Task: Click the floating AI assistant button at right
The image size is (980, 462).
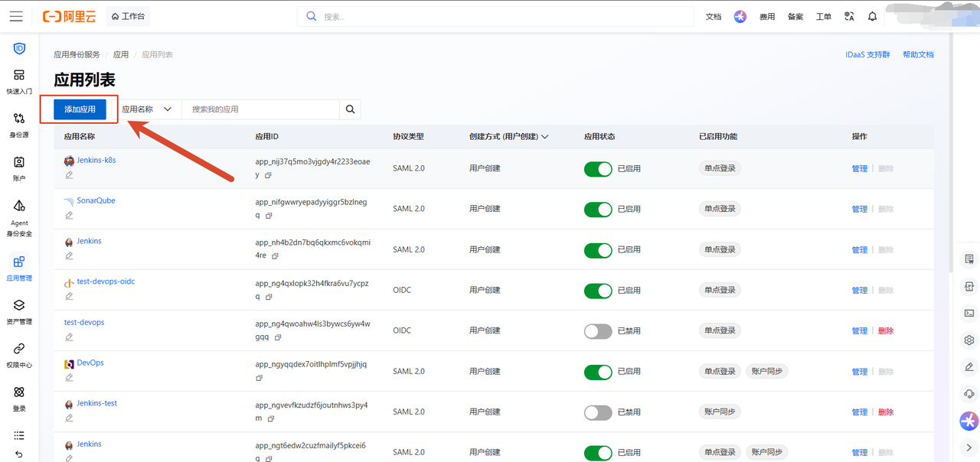Action: [969, 421]
